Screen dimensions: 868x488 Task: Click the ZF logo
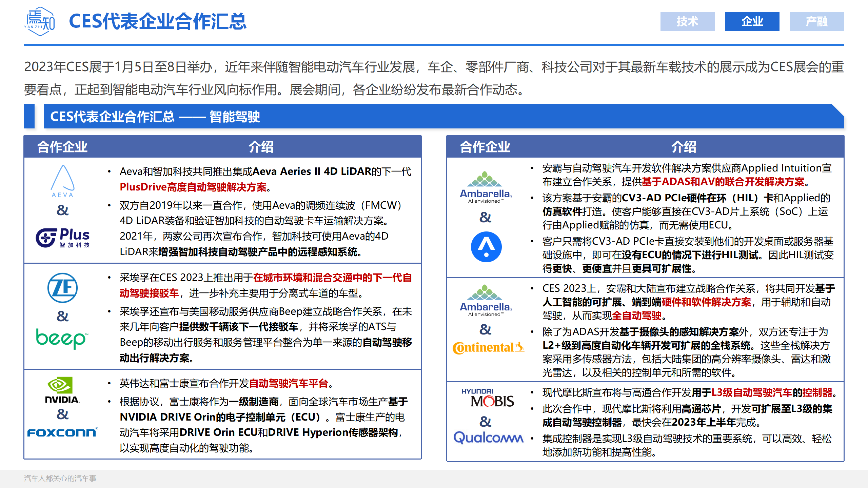coord(62,288)
